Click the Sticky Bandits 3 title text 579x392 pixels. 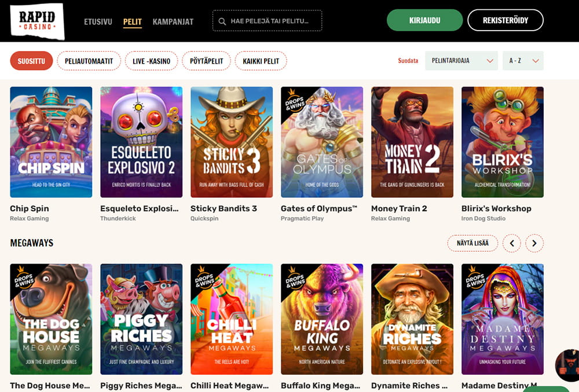pyautogui.click(x=223, y=208)
